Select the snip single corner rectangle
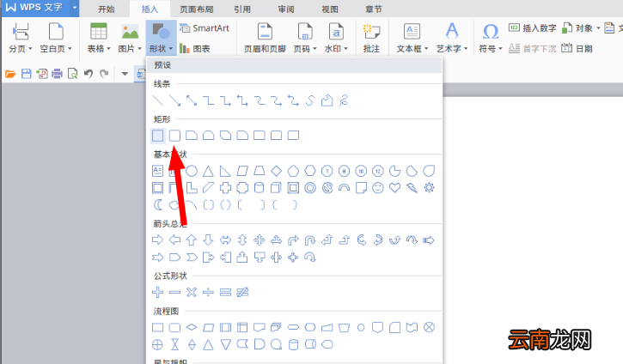Screen dimensions: 623x364 point(192,136)
